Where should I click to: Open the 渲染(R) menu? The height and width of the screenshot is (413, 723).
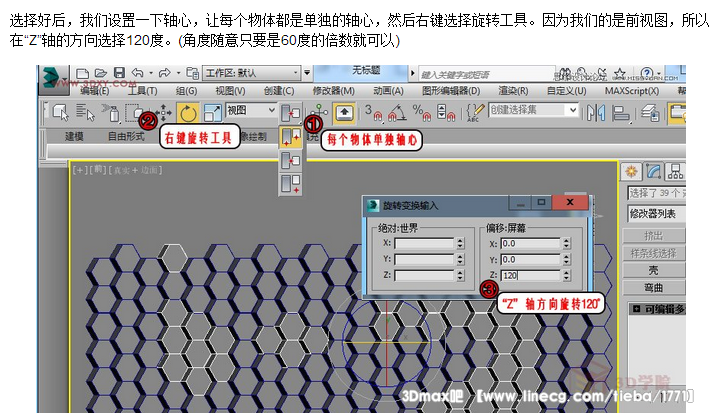point(513,91)
